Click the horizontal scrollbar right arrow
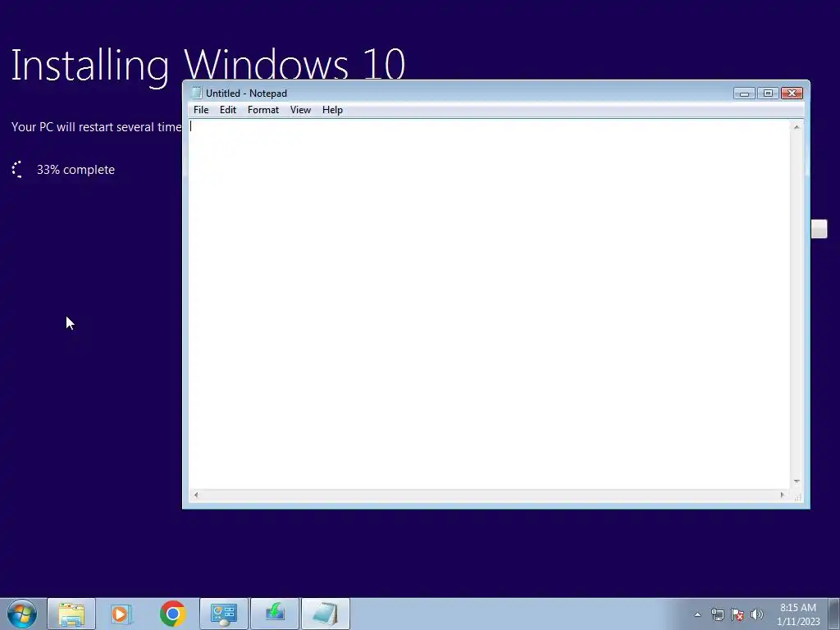This screenshot has width=840, height=630. click(782, 495)
